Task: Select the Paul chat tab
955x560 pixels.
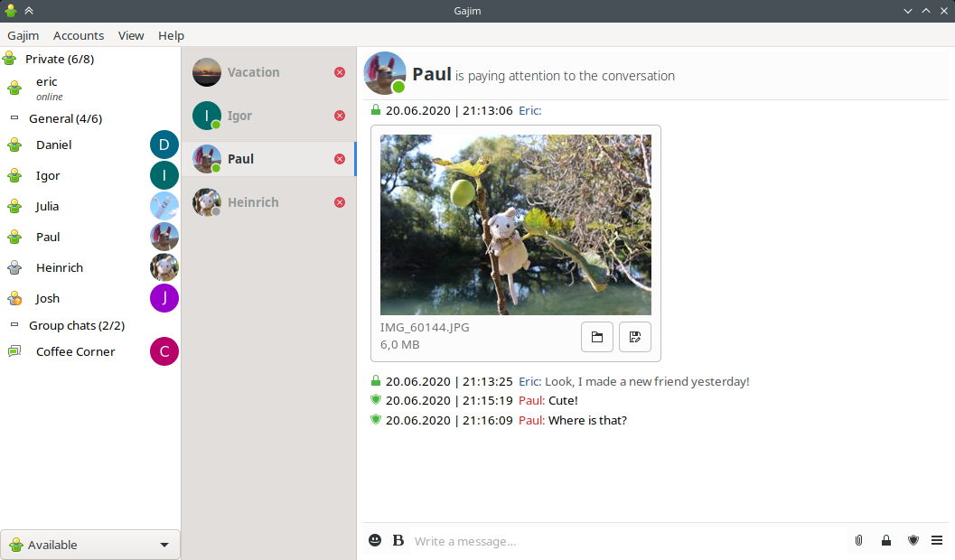Action: tap(268, 159)
